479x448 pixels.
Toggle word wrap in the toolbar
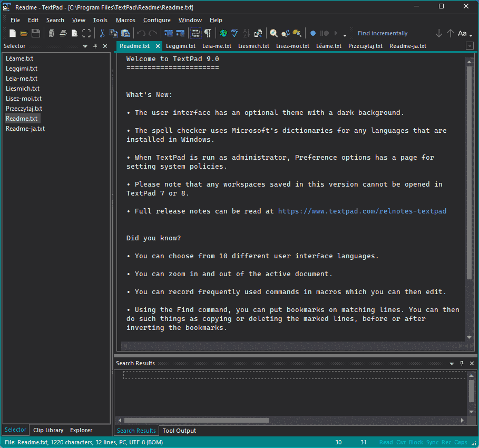click(x=195, y=33)
